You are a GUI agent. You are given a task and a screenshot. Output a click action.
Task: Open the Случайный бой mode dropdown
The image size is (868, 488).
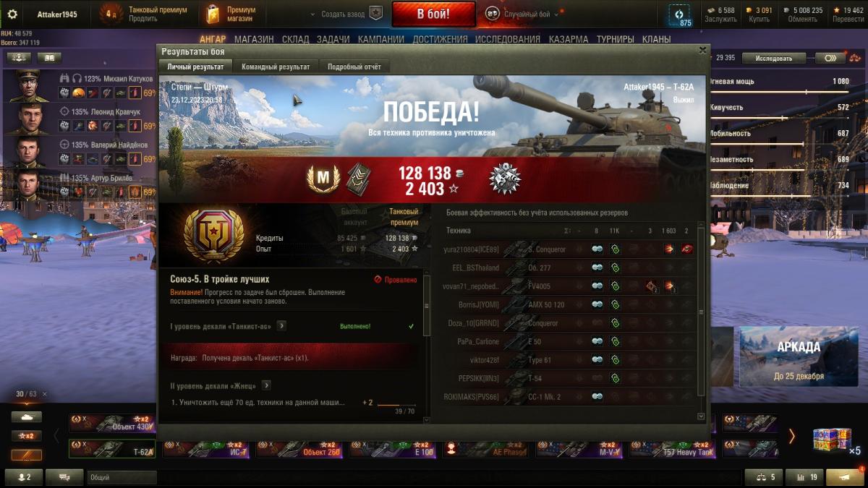524,14
